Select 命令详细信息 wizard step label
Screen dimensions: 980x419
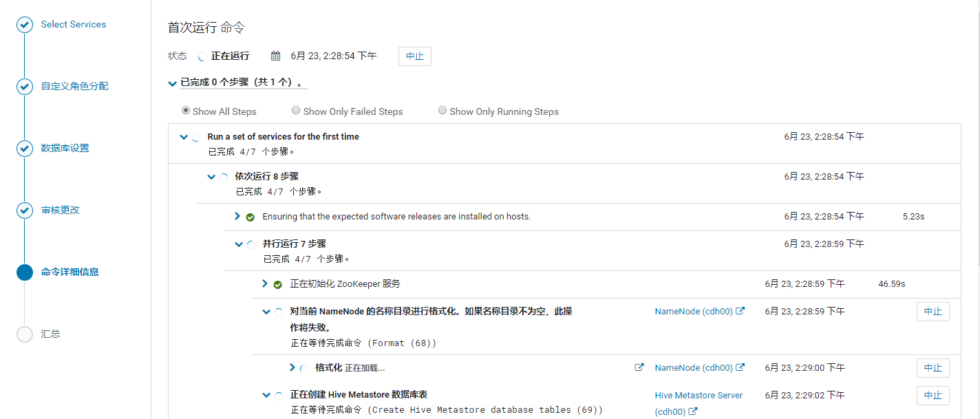click(x=70, y=272)
